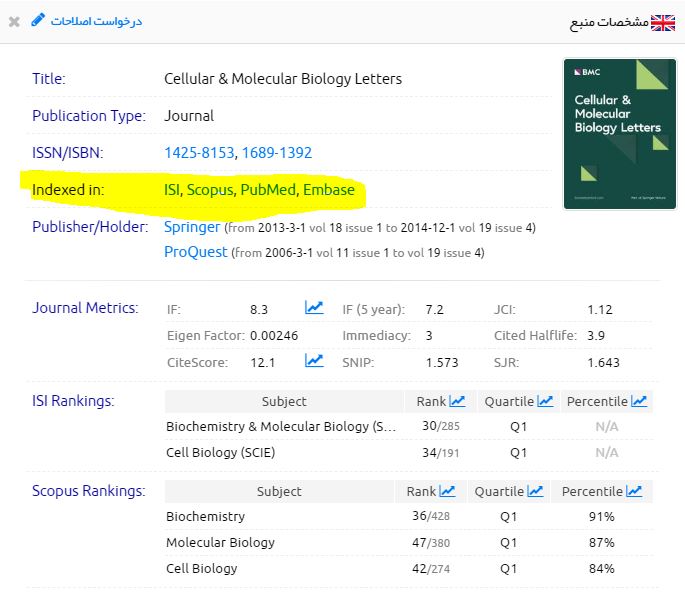Click the CiteScore trend chart icon
This screenshot has height=604, width=685.
tap(314, 361)
